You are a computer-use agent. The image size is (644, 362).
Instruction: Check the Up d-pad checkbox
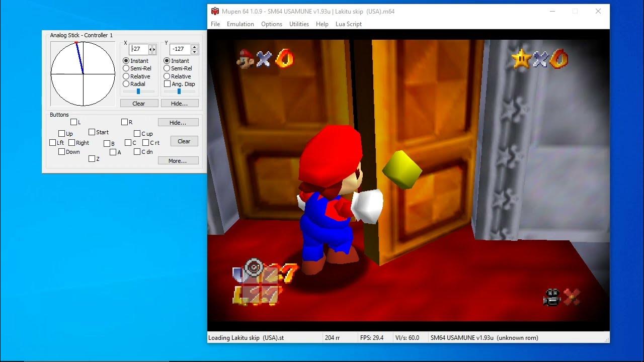point(62,134)
